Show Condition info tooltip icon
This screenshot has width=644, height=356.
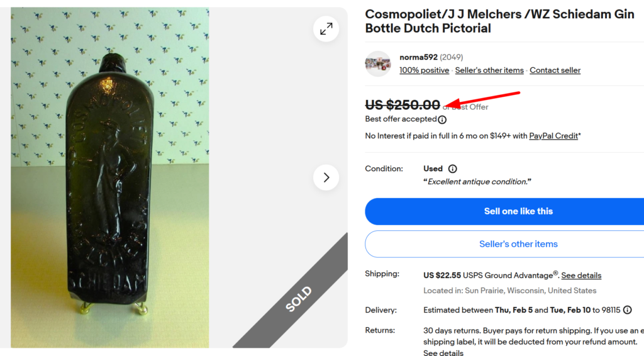(453, 169)
